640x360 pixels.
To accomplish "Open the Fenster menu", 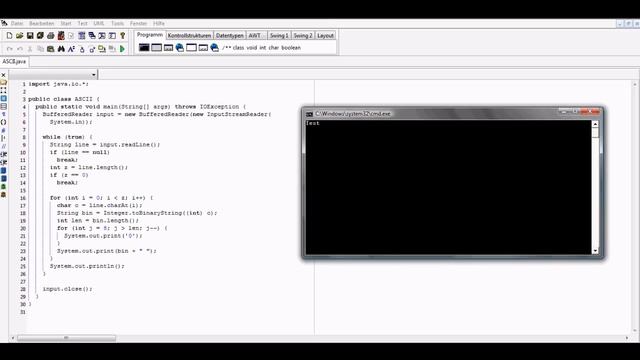I will point(138,24).
